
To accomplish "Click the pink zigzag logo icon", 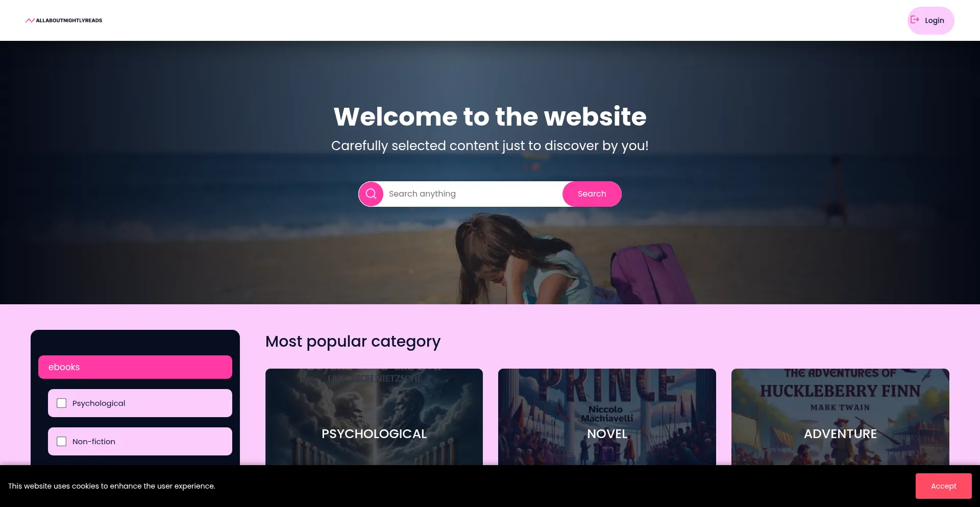I will 30,20.
